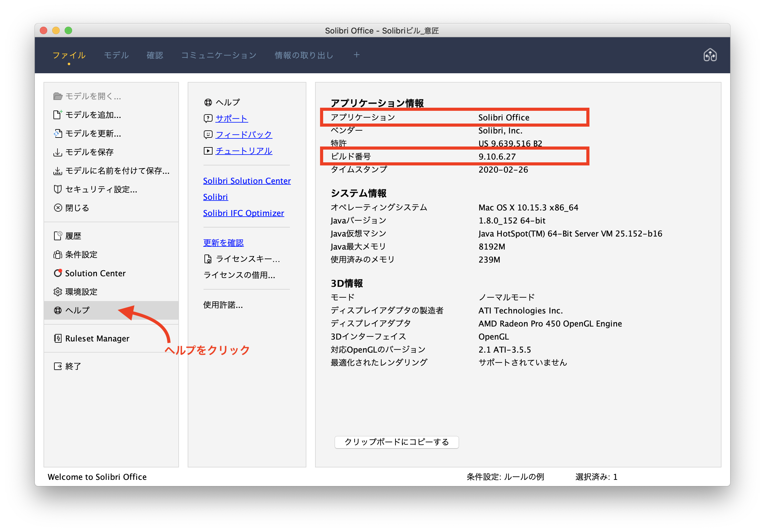Click the ライセンスキー document icon
The width and height of the screenshot is (765, 532).
tap(208, 259)
